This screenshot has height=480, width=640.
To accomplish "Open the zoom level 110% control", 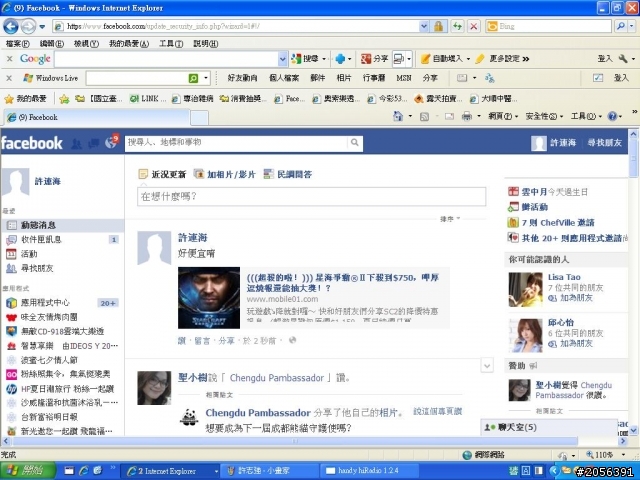I will (605, 455).
